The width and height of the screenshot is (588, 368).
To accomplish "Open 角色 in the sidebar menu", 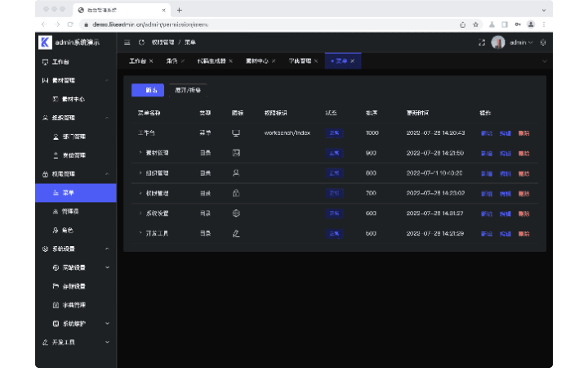I will pyautogui.click(x=68, y=230).
